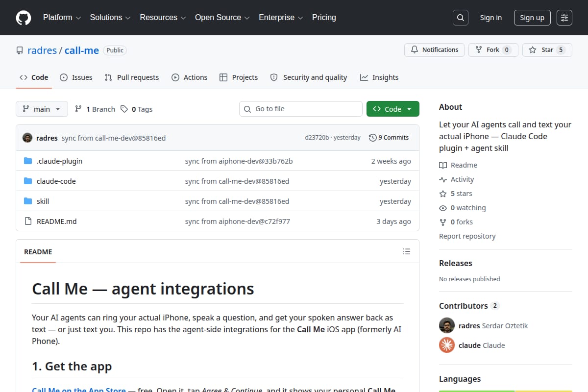Click the Sign in link
Image resolution: width=588 pixels, height=392 pixels.
click(491, 18)
